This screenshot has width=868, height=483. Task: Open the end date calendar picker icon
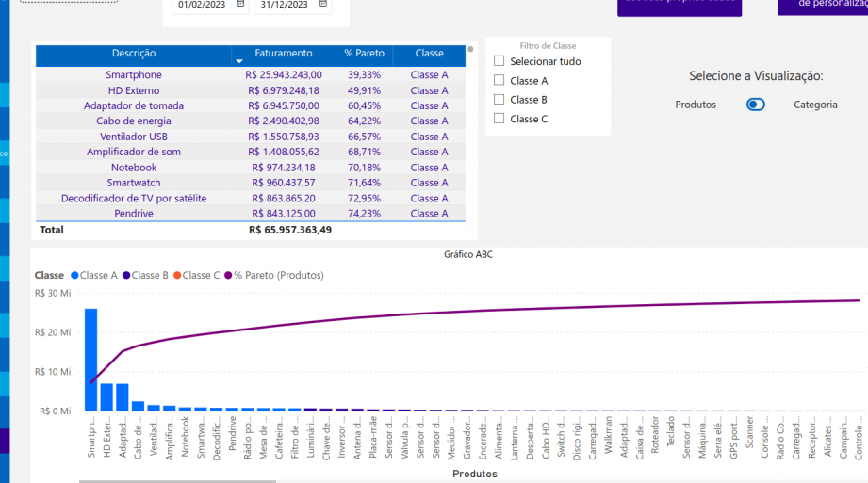coord(323,4)
